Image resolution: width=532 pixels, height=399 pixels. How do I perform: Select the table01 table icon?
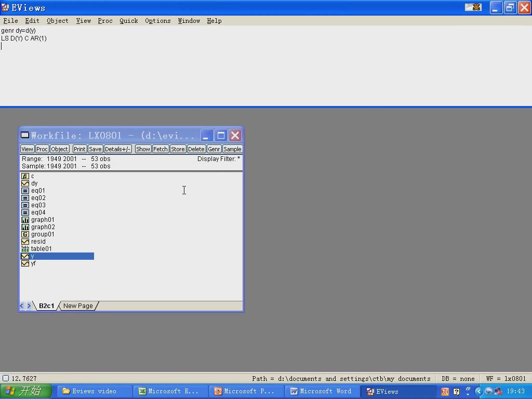(x=25, y=249)
